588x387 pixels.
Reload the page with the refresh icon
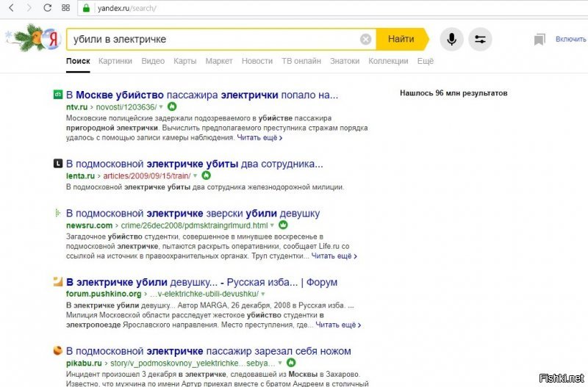tap(47, 7)
